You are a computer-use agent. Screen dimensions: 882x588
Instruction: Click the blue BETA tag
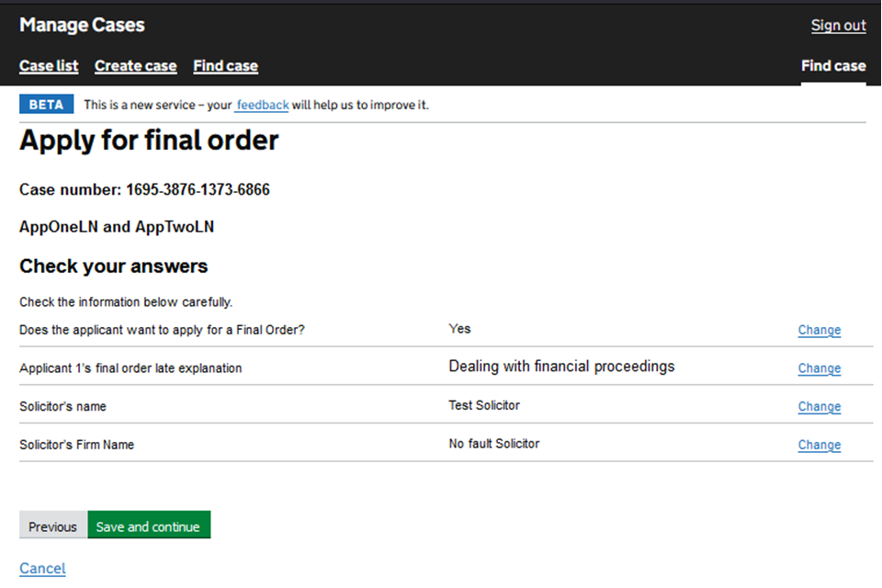click(46, 105)
